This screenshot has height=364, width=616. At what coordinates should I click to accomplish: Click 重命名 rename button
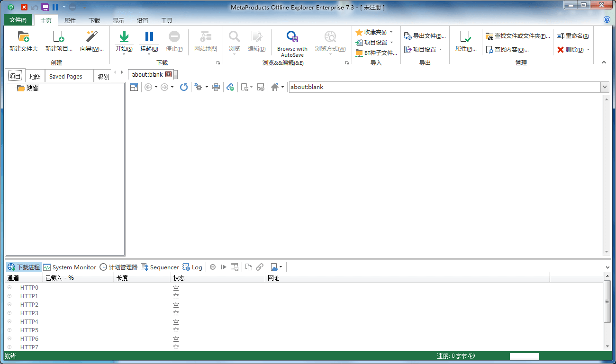coord(572,36)
